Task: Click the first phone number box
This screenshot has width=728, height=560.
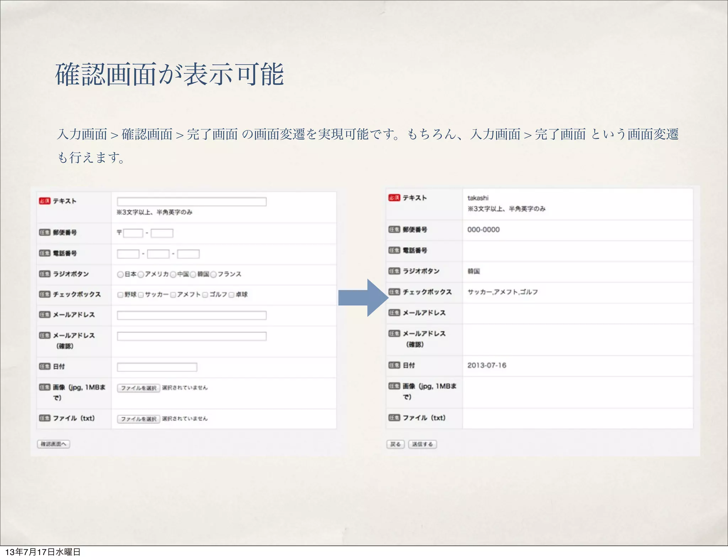Action: (x=128, y=254)
